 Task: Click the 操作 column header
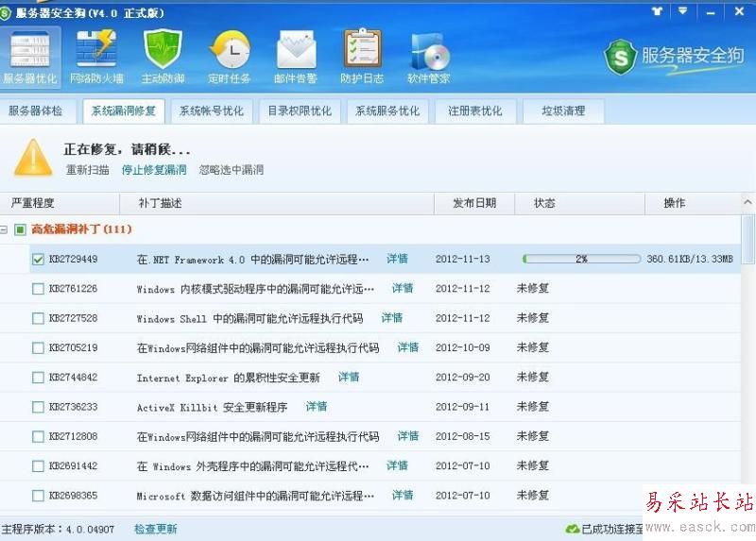[x=693, y=203]
